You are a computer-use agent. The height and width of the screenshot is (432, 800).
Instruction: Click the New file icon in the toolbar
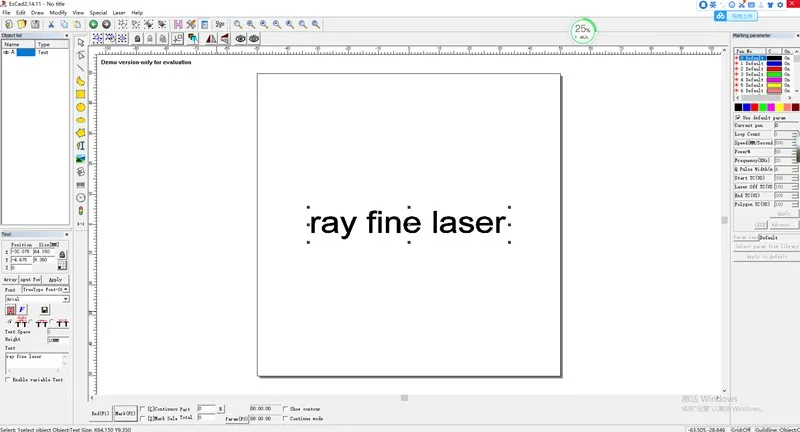[x=9, y=24]
